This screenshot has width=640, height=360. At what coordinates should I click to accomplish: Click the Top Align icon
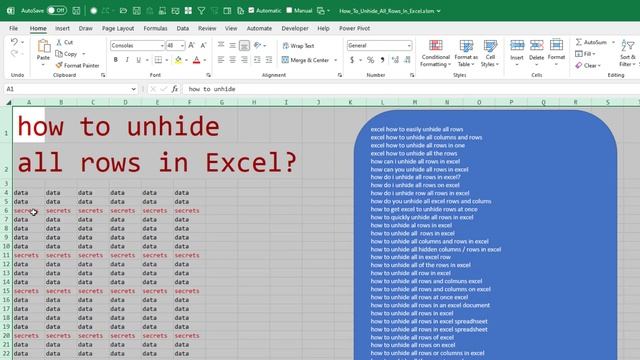click(x=221, y=45)
